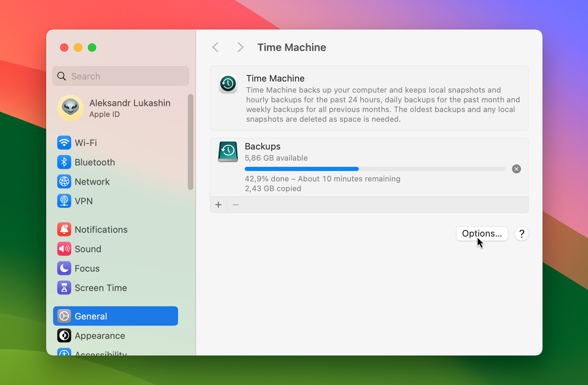Open the Focus moon icon
This screenshot has width=588, height=385.
pos(64,268)
